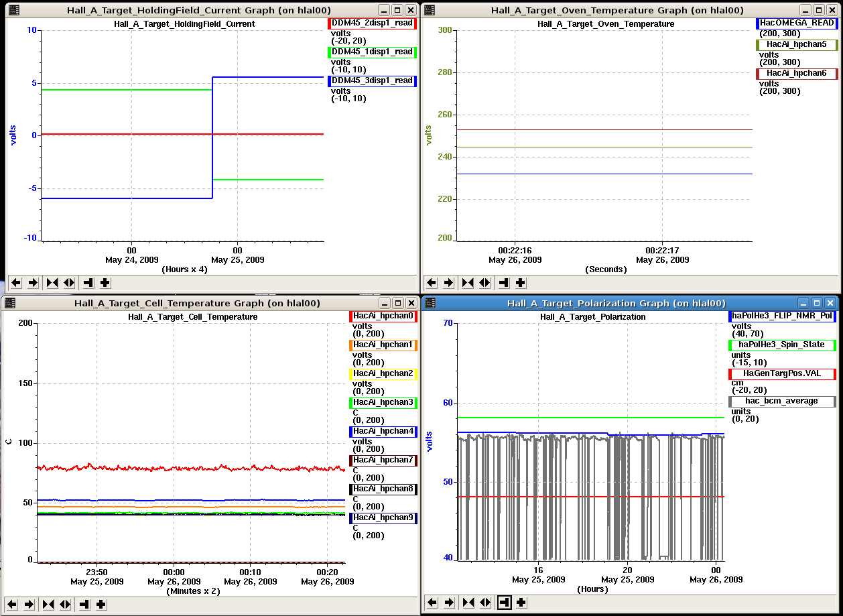Select the HacAi_hpchan6 legend entry

[x=796, y=73]
